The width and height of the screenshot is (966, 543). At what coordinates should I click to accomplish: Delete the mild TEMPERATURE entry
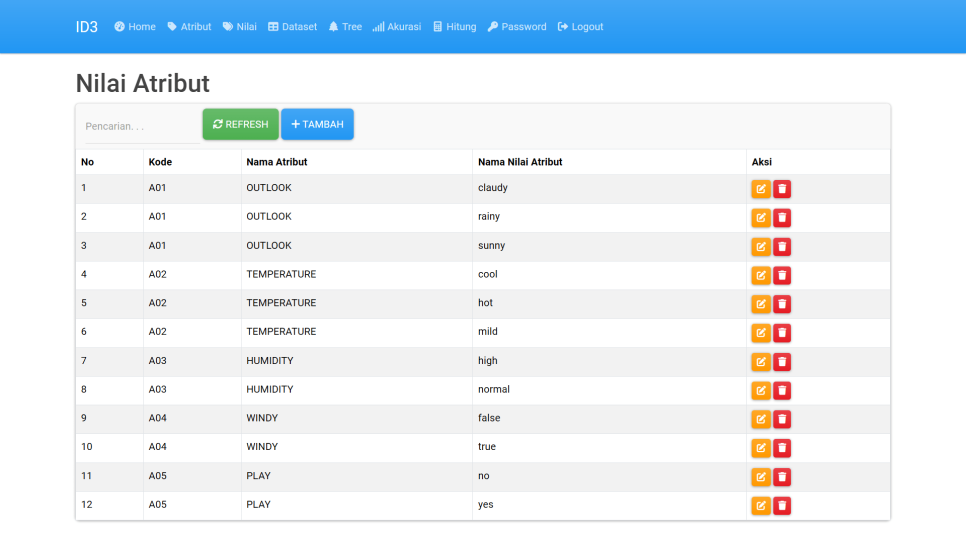tap(782, 333)
